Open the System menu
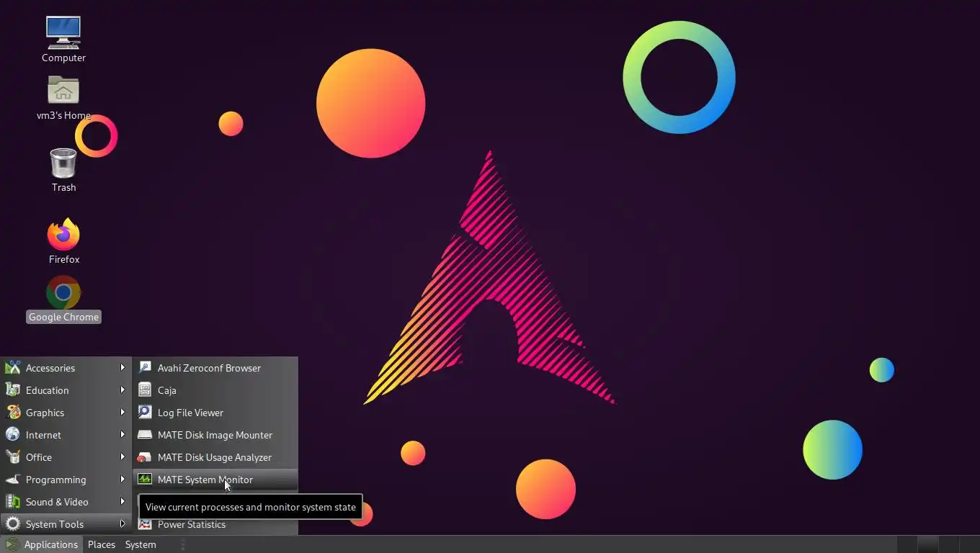Image resolution: width=980 pixels, height=553 pixels. pos(141,544)
